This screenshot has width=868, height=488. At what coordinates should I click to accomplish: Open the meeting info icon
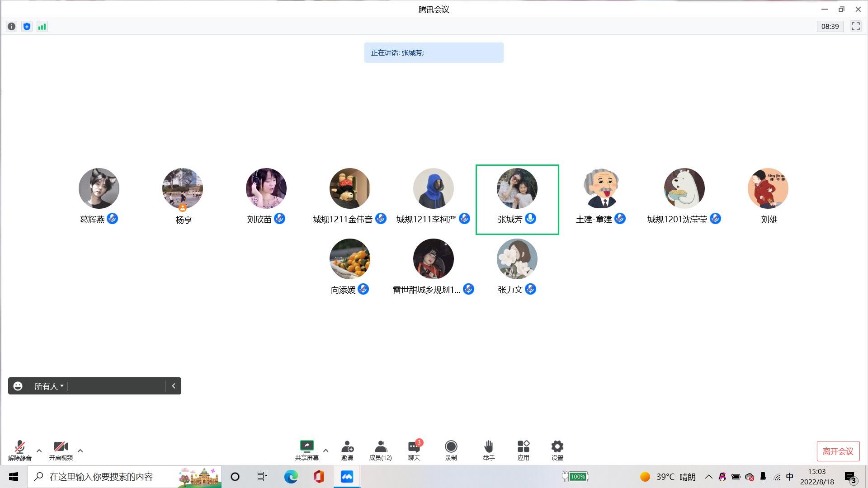pos(12,27)
